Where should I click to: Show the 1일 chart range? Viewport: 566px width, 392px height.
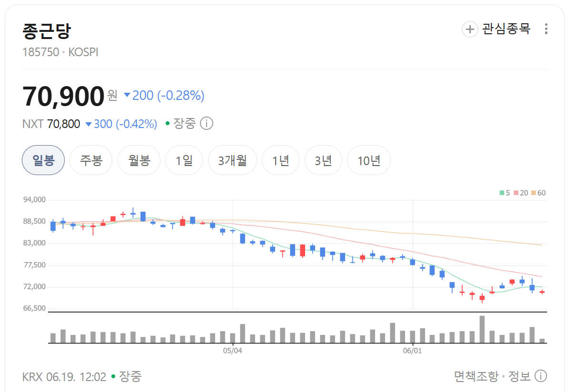click(184, 160)
